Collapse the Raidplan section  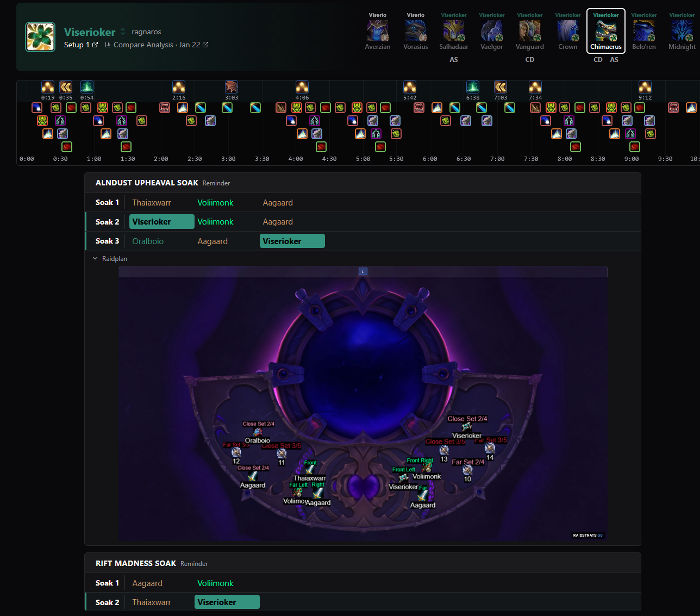pos(96,259)
